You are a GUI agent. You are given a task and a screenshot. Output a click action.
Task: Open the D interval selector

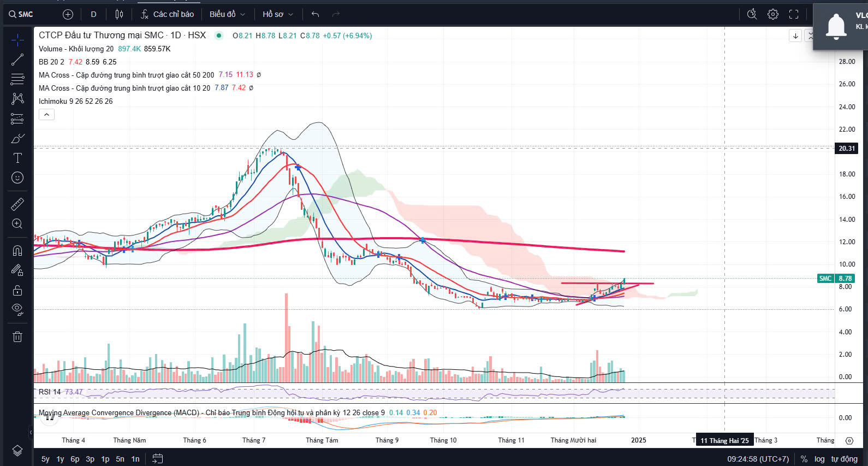[93, 14]
